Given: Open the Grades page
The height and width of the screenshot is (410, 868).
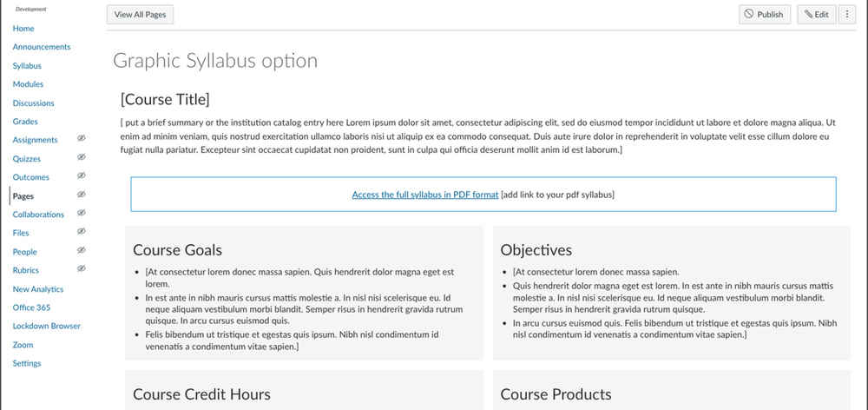Looking at the screenshot, I should pyautogui.click(x=25, y=122).
